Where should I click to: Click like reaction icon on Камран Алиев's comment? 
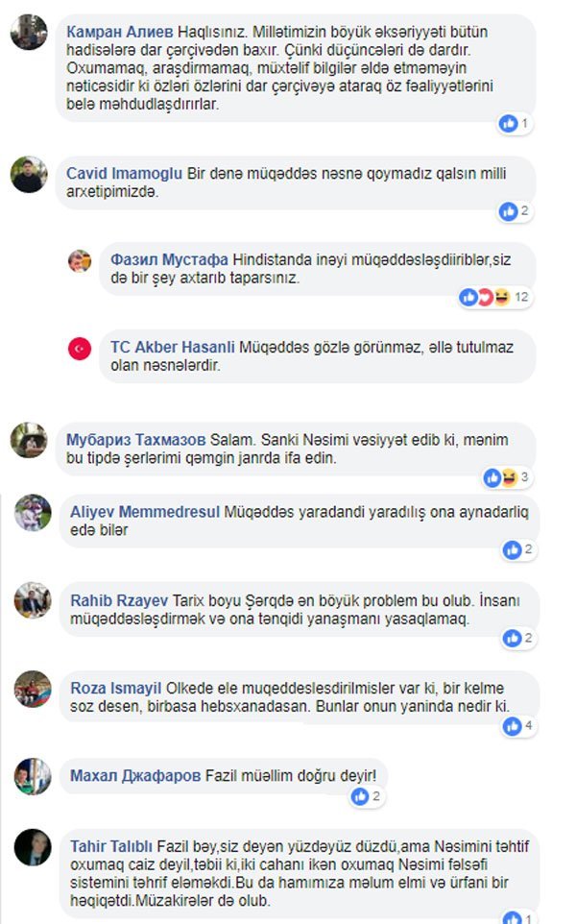[508, 124]
